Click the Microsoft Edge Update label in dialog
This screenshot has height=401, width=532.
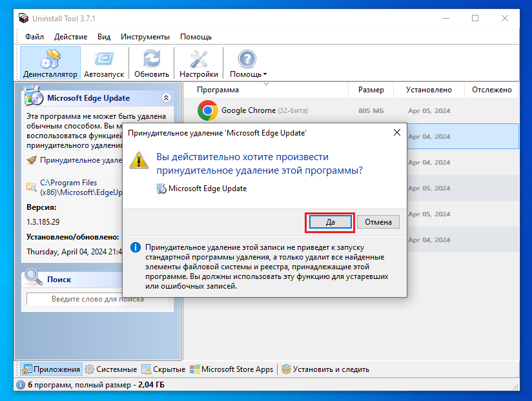pyautogui.click(x=208, y=189)
